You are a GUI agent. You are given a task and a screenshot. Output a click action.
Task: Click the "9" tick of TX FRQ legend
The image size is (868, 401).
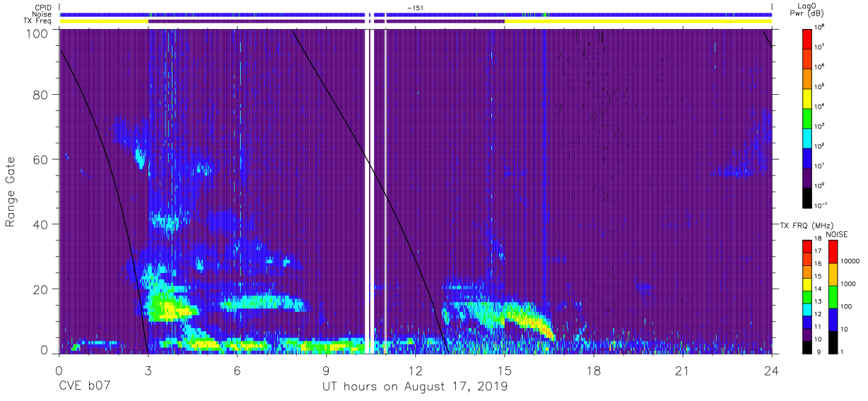coord(818,352)
